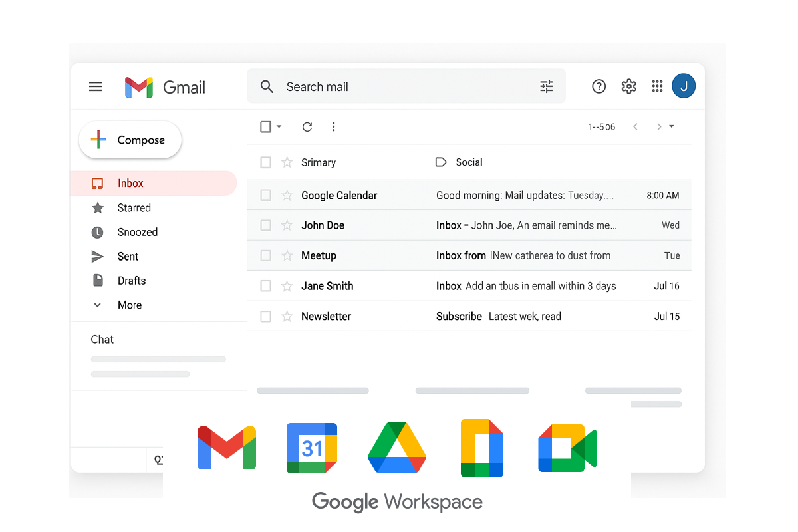Open the Google apps grid
The image size is (798, 532).
click(x=657, y=86)
